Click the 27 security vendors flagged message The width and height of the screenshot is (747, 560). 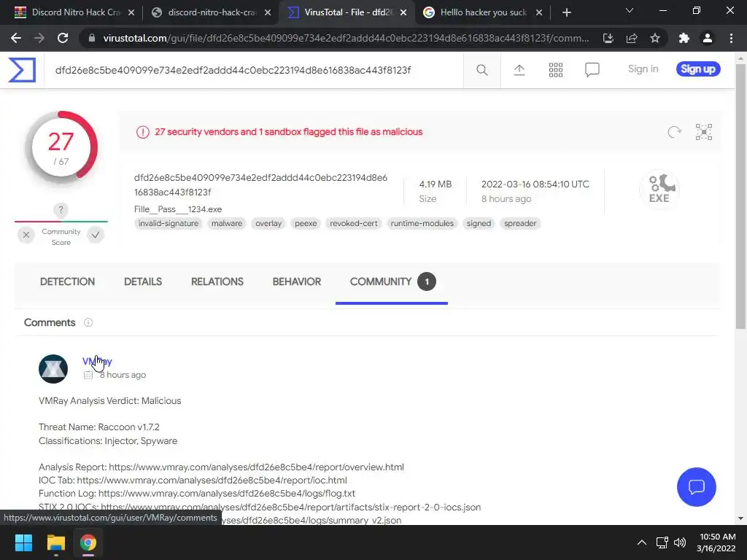(x=289, y=132)
